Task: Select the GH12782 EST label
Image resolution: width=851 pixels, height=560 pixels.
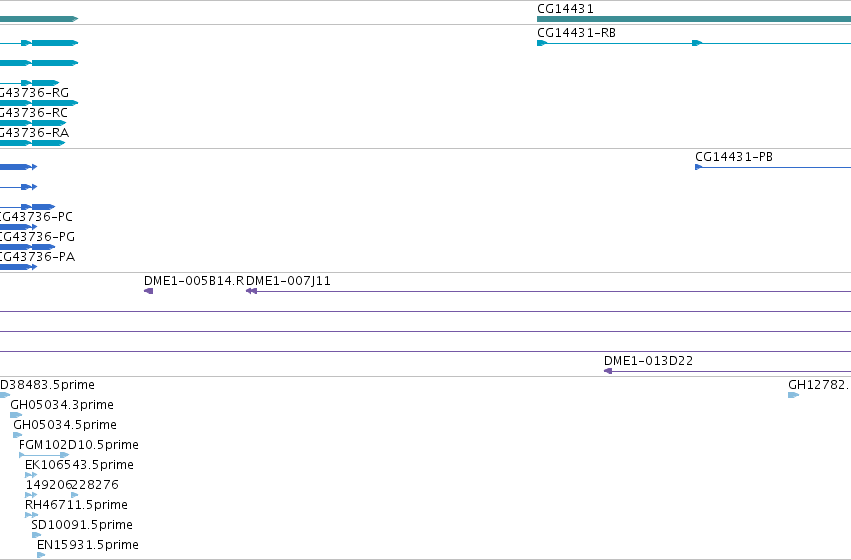Action: click(x=819, y=385)
